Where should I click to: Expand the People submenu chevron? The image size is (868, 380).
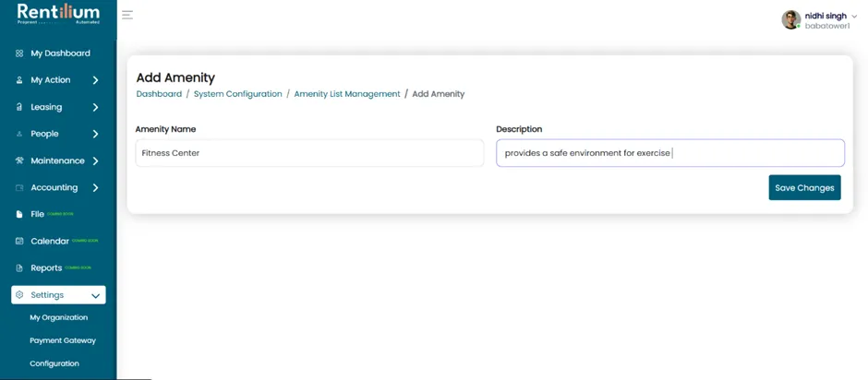(x=95, y=134)
